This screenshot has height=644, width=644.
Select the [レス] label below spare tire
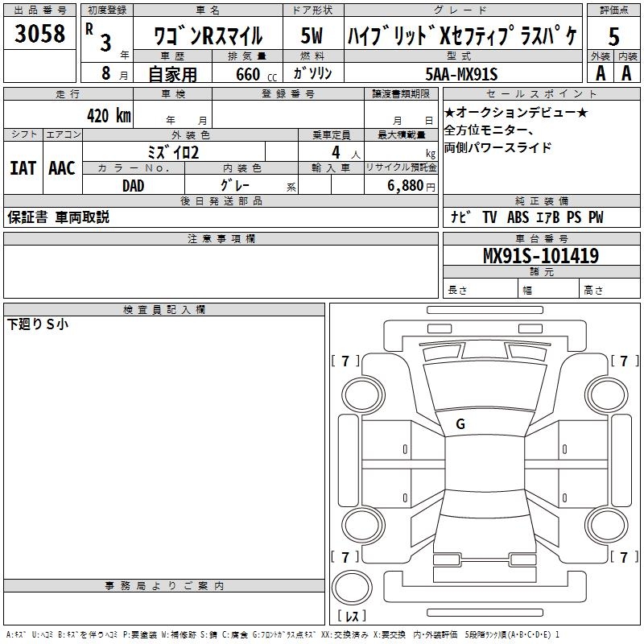[x=352, y=615]
